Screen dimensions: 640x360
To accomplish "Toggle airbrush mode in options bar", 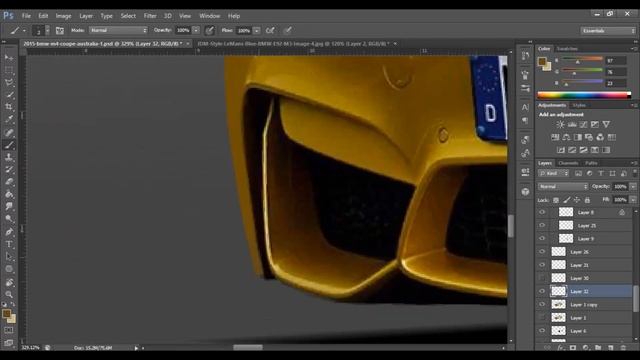I will (270, 31).
